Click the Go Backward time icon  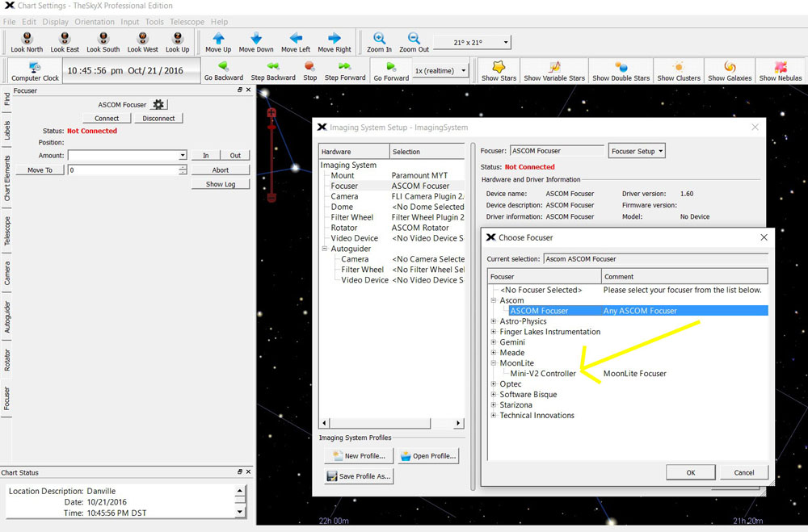[223, 66]
